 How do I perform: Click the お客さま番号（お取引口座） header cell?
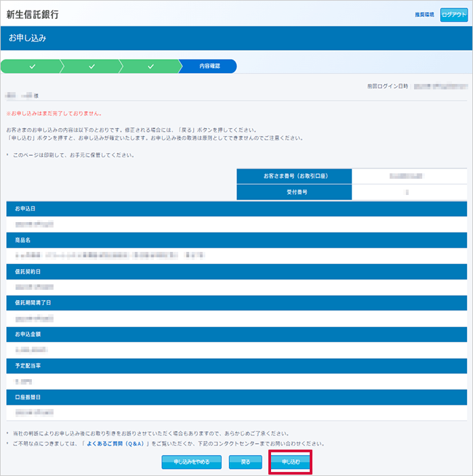pyautogui.click(x=295, y=176)
